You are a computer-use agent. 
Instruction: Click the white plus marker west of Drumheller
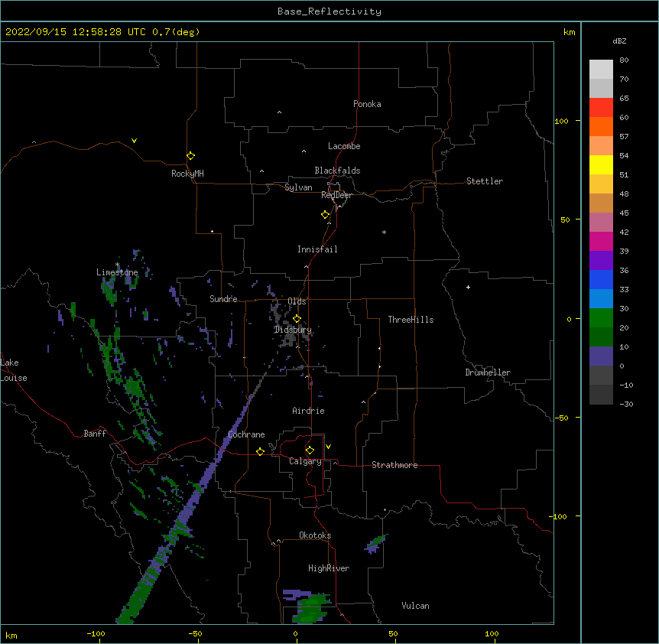[468, 287]
